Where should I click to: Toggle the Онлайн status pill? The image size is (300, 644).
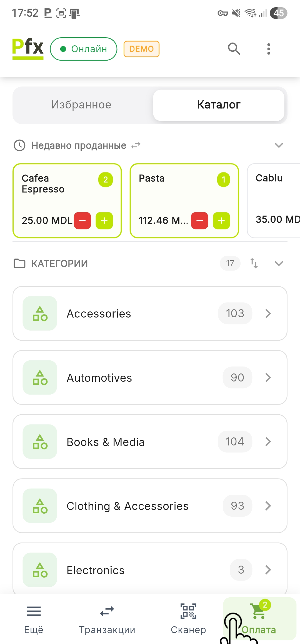point(84,49)
